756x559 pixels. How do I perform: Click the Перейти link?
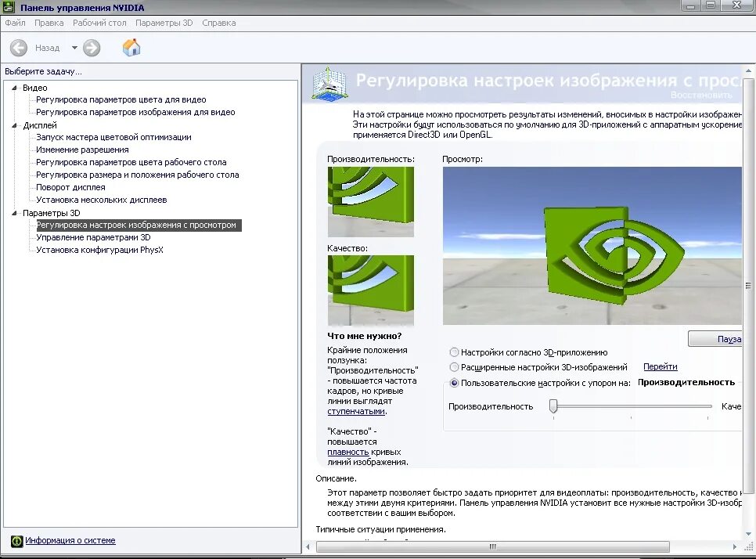(x=660, y=366)
